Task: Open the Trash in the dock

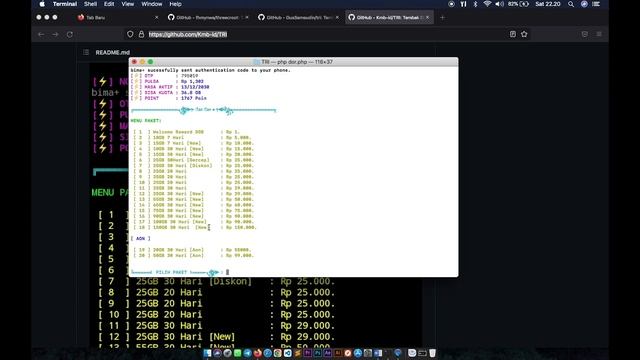Action: click(x=433, y=353)
